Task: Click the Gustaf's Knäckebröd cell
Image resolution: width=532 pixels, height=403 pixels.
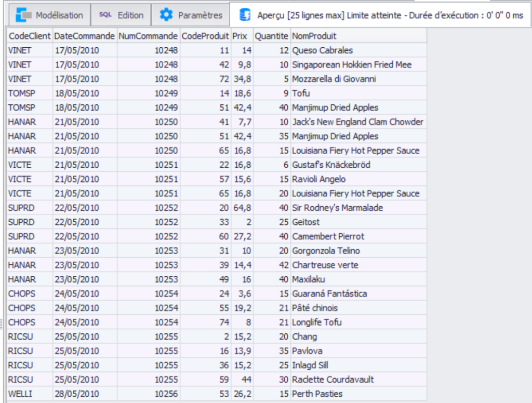Action: pos(358,165)
